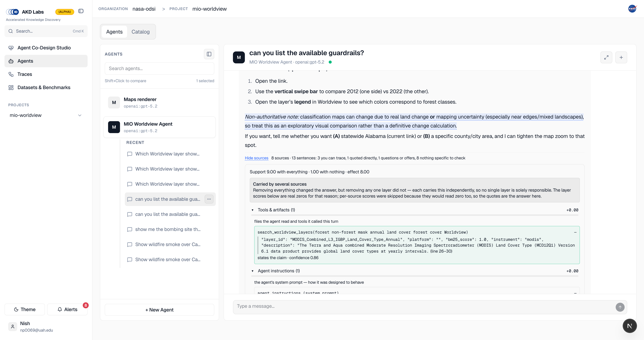Click the '(ALPHA)' badge

tap(64, 12)
